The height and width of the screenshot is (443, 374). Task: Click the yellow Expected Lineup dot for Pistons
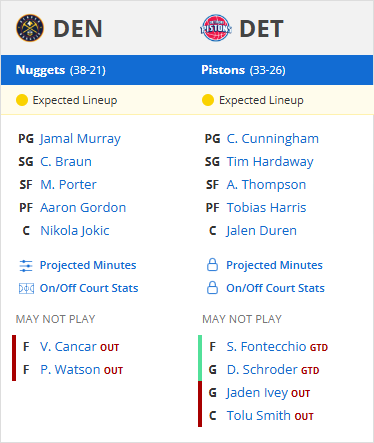pyautogui.click(x=208, y=100)
